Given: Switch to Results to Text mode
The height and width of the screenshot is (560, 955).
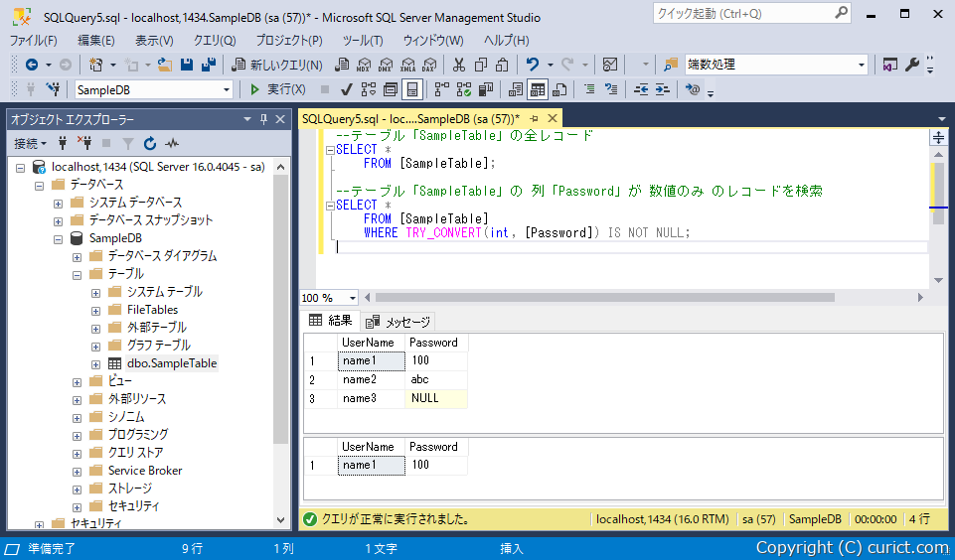Looking at the screenshot, I should point(515,90).
